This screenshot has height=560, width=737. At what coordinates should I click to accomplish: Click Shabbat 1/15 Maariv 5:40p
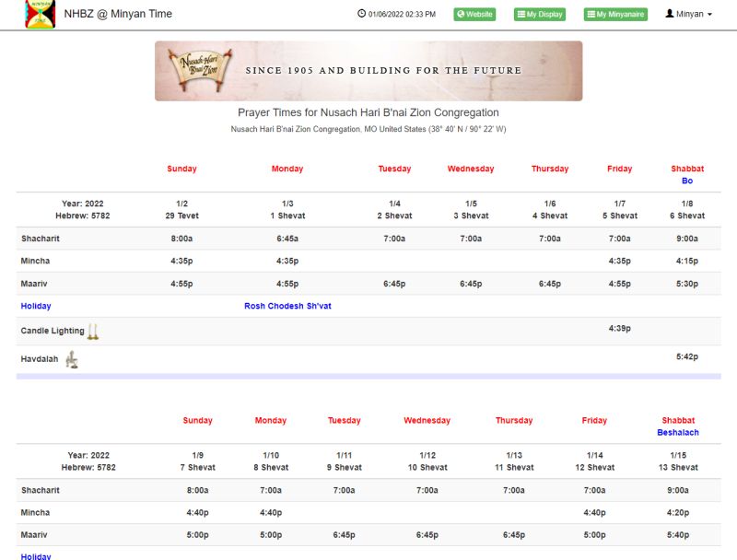pyautogui.click(x=678, y=534)
